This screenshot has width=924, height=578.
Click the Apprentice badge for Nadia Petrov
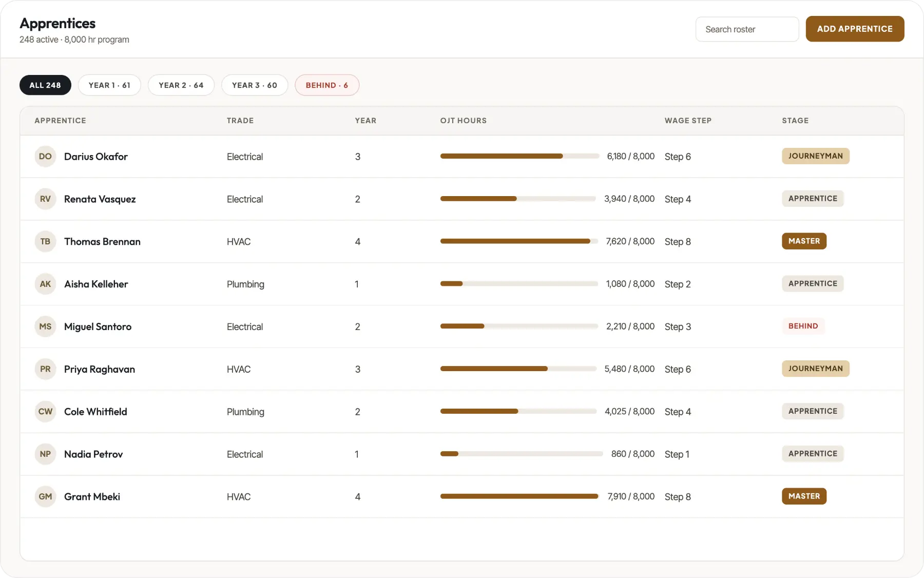[x=813, y=454]
